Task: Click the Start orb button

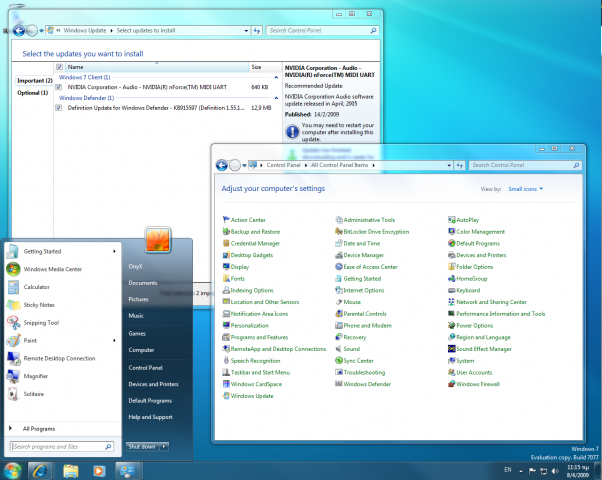Action: tap(12, 471)
